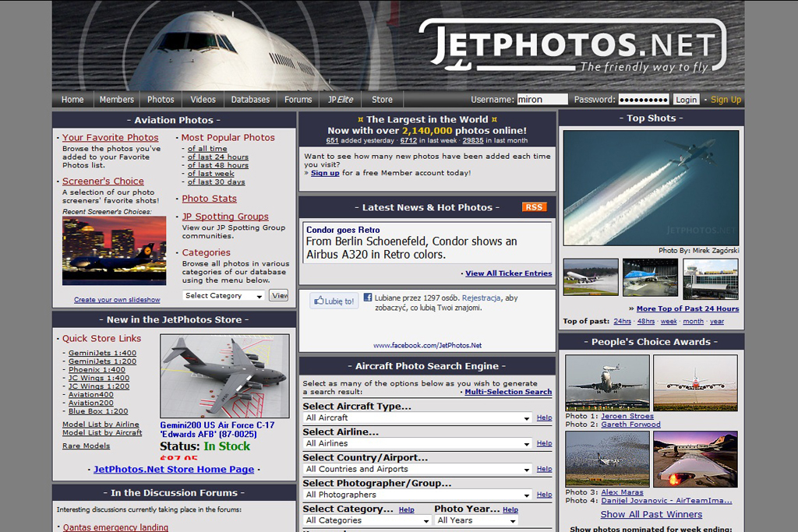Viewport: 798px width, 532px height.
Task: Click the orange RSS feed icon
Action: 534,207
